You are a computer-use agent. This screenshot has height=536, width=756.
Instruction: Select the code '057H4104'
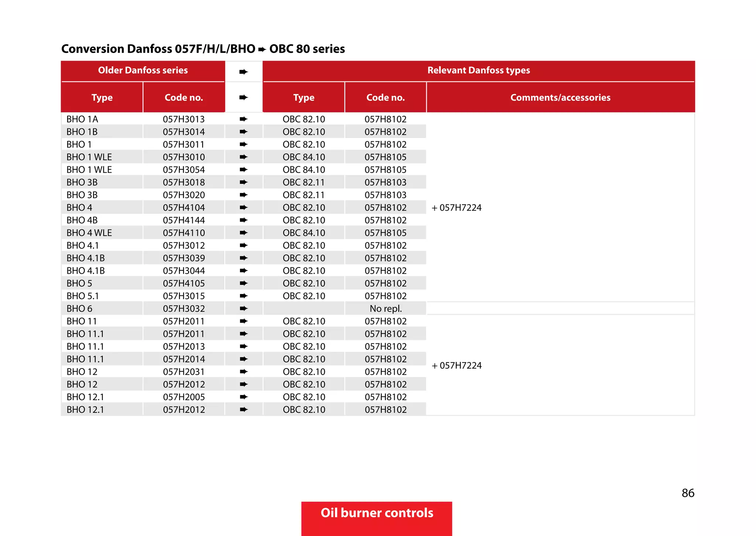(184, 208)
